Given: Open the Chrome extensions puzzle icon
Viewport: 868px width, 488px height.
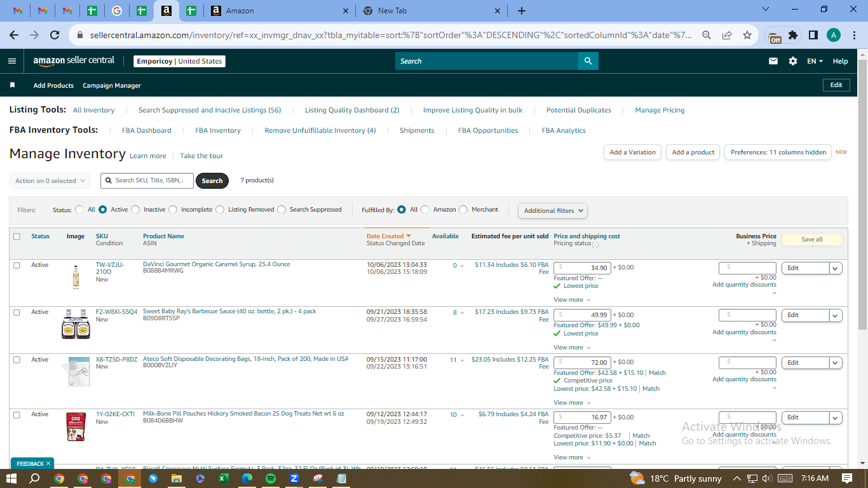Looking at the screenshot, I should tap(793, 36).
